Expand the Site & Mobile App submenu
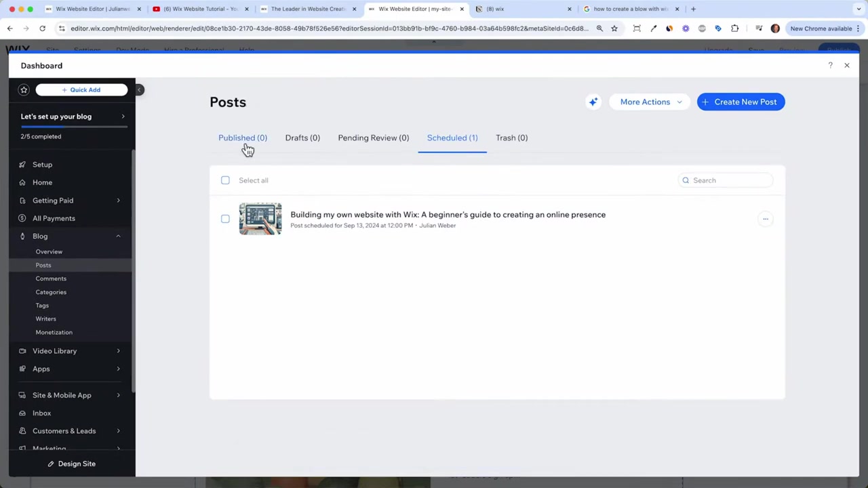Viewport: 868px width, 488px height. [x=118, y=395]
